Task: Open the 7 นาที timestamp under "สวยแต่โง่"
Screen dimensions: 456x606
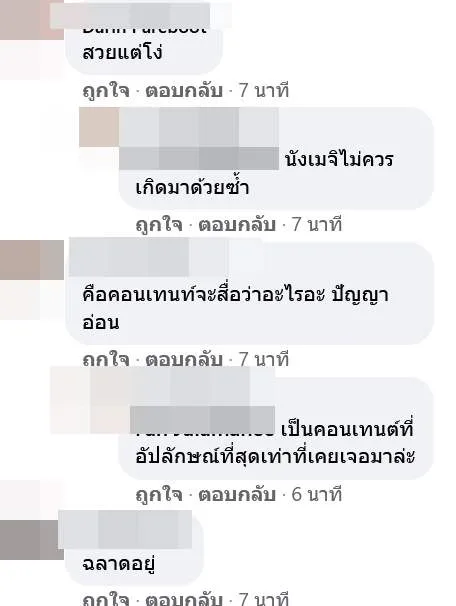Action: click(264, 90)
